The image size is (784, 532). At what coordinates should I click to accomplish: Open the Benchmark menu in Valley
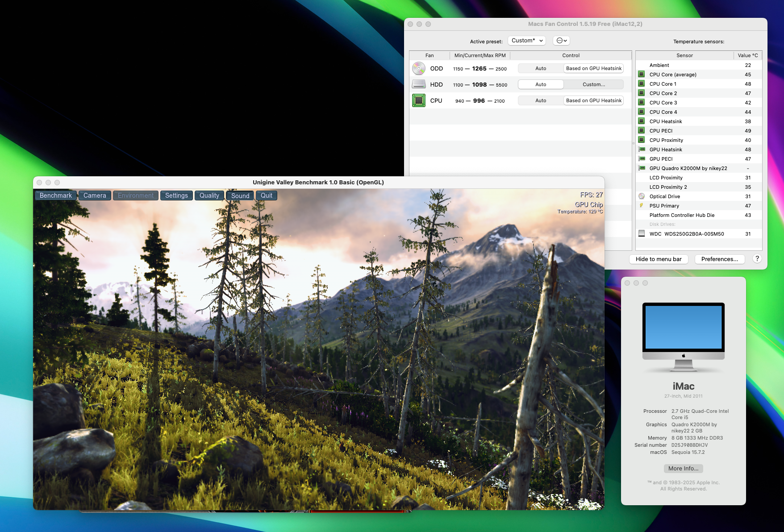click(x=56, y=195)
